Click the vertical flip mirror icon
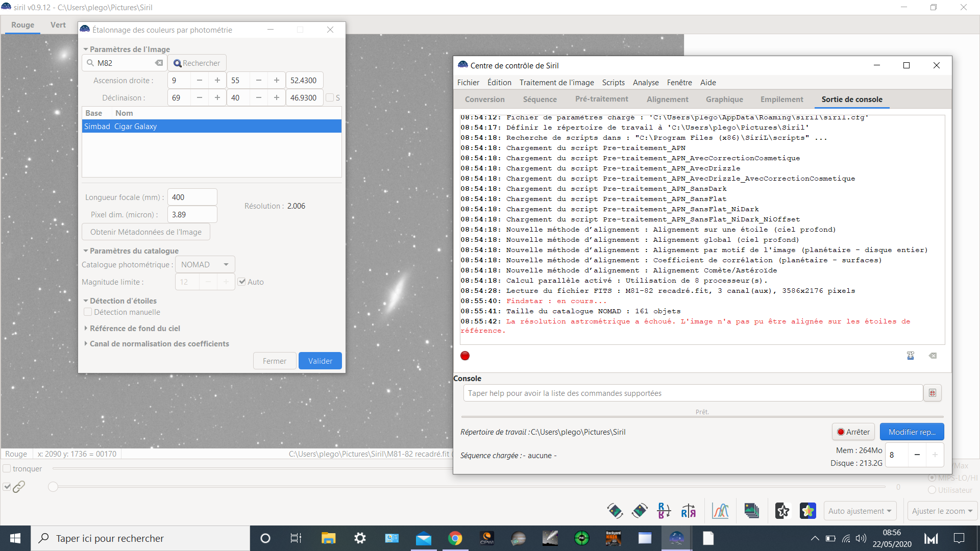 664,511
